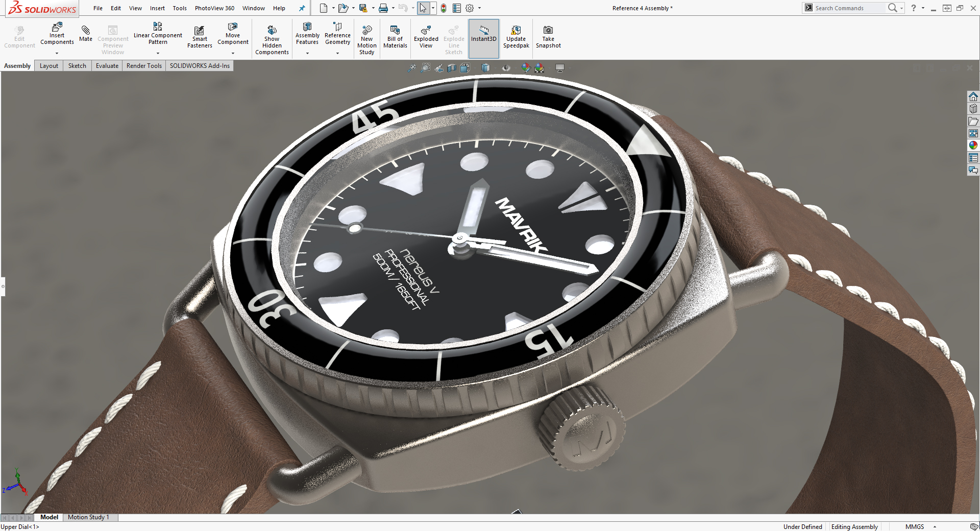The width and height of the screenshot is (980, 531).
Task: Open the Bill of Materials tool
Action: click(395, 35)
